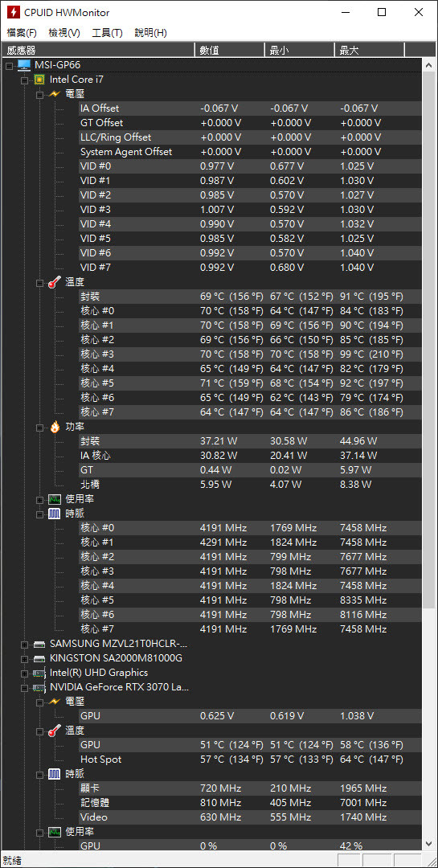Click the CPU 電壓 lightning bolt icon
The width and height of the screenshot is (438, 868).
[x=55, y=94]
